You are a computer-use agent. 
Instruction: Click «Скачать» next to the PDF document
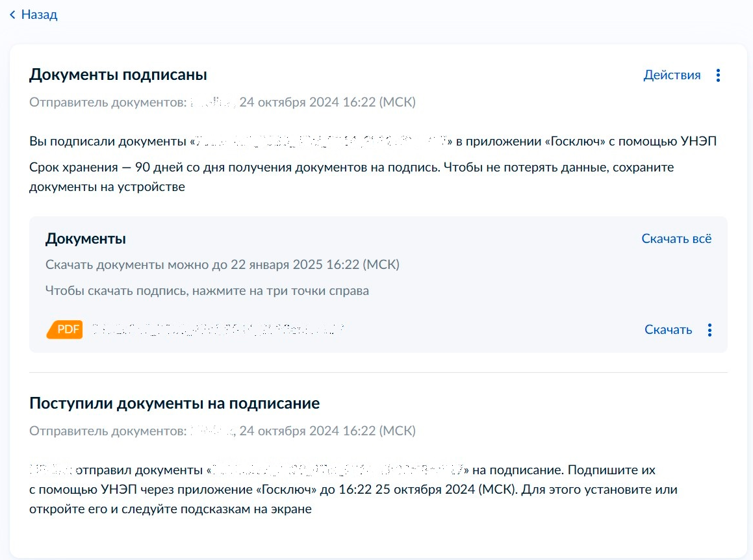coord(667,329)
